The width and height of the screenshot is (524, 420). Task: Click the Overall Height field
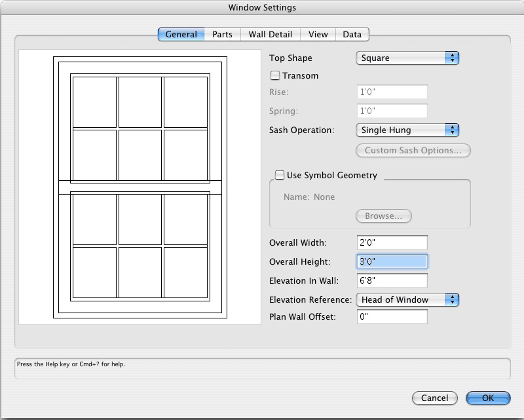coord(392,261)
